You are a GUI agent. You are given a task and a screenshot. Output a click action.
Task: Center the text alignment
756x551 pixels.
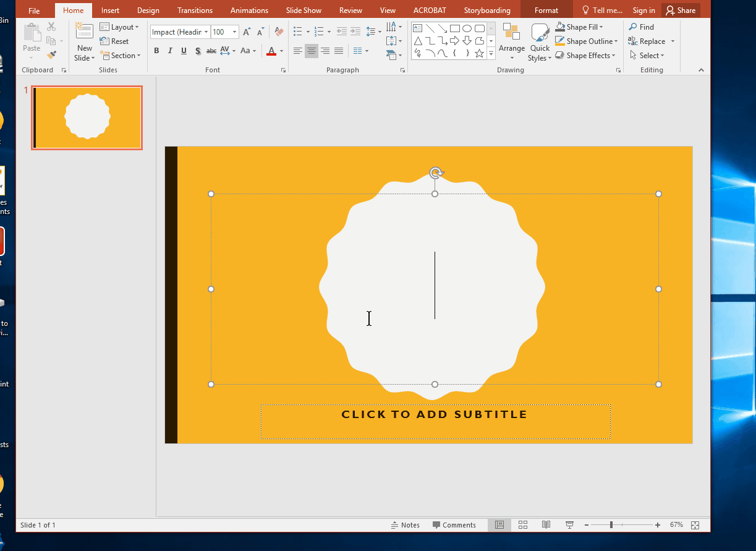pyautogui.click(x=312, y=51)
